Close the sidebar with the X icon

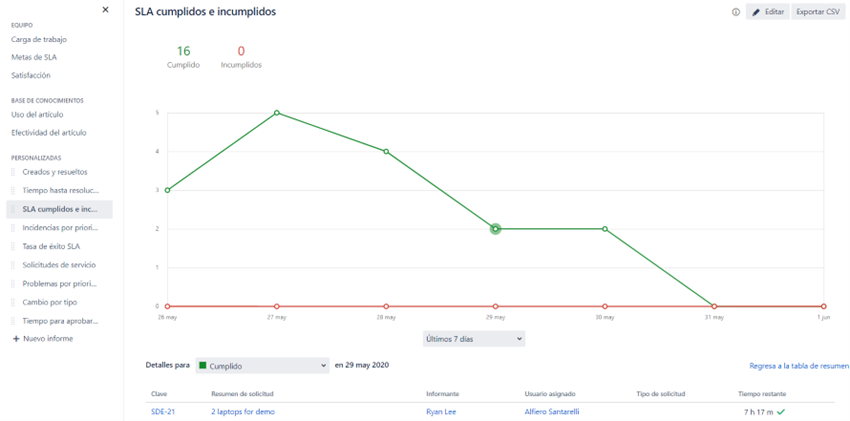point(105,10)
